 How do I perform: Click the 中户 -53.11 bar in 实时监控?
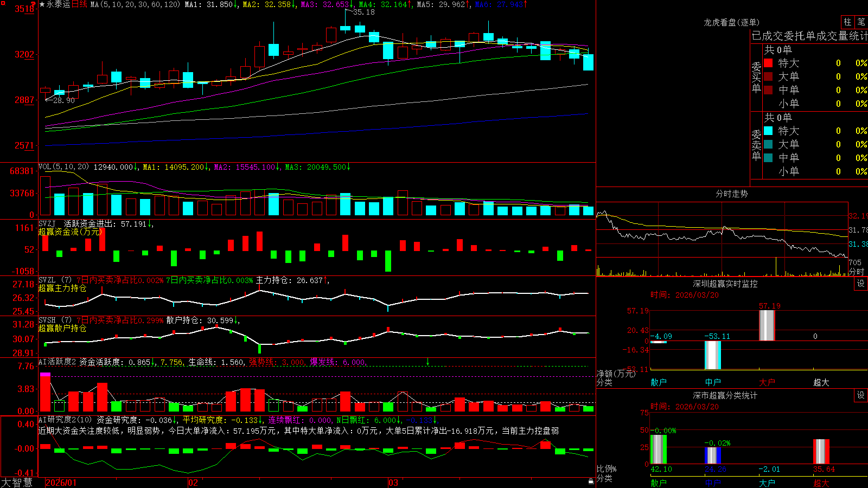pyautogui.click(x=712, y=355)
